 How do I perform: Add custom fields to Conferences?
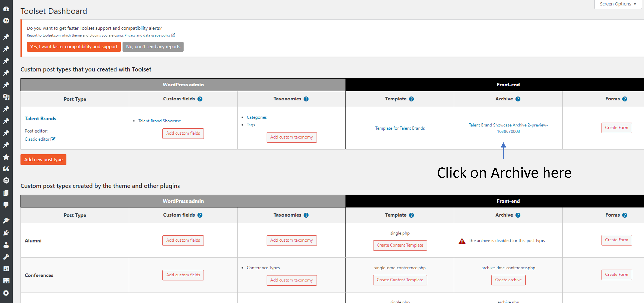click(183, 275)
